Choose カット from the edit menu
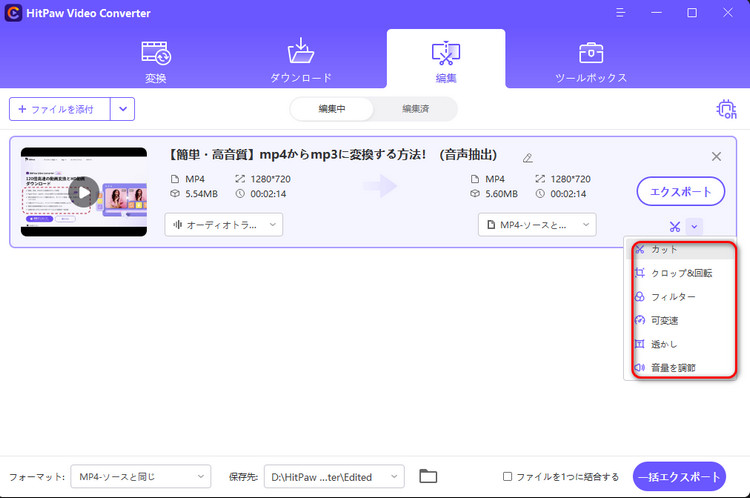The height and width of the screenshot is (498, 750). pyautogui.click(x=680, y=249)
